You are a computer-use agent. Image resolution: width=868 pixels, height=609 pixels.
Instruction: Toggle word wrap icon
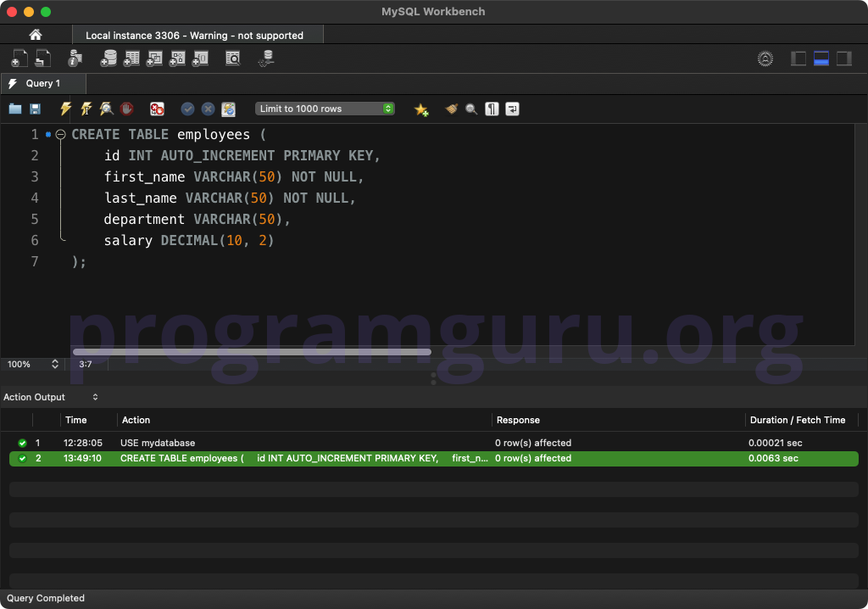pyautogui.click(x=512, y=109)
